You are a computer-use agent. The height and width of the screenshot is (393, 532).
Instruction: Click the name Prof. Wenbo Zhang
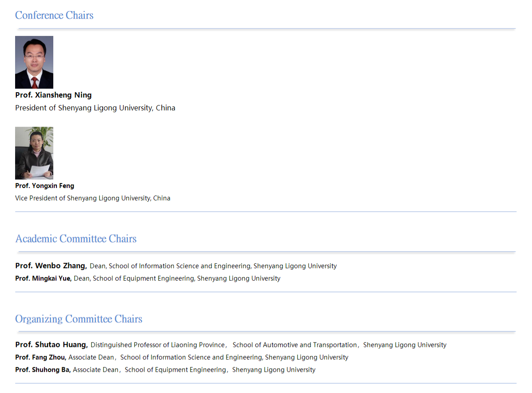tap(51, 266)
